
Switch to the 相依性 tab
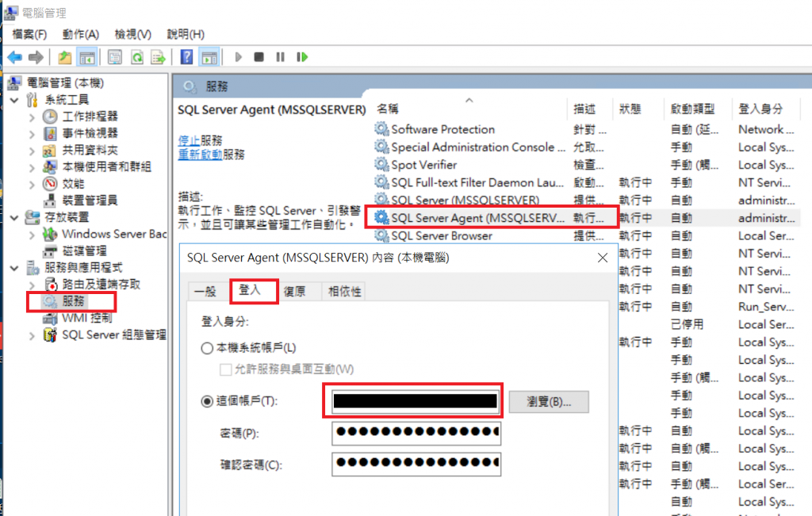point(344,291)
